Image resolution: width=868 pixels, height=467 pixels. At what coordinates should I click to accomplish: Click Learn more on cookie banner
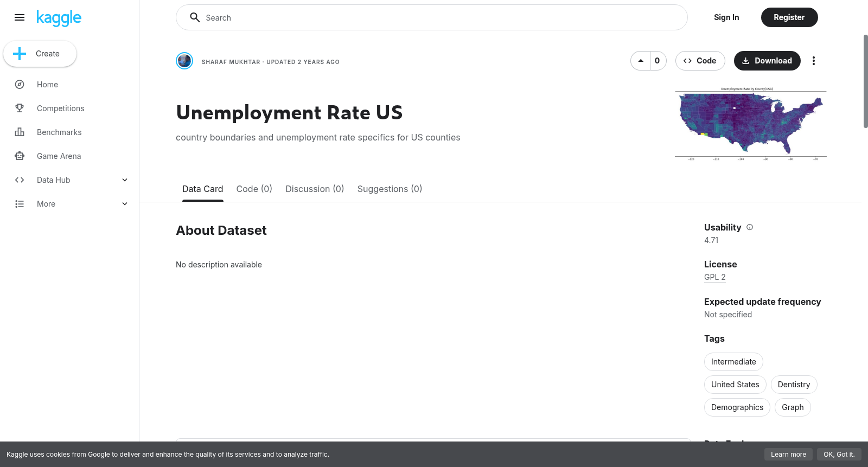(788, 455)
